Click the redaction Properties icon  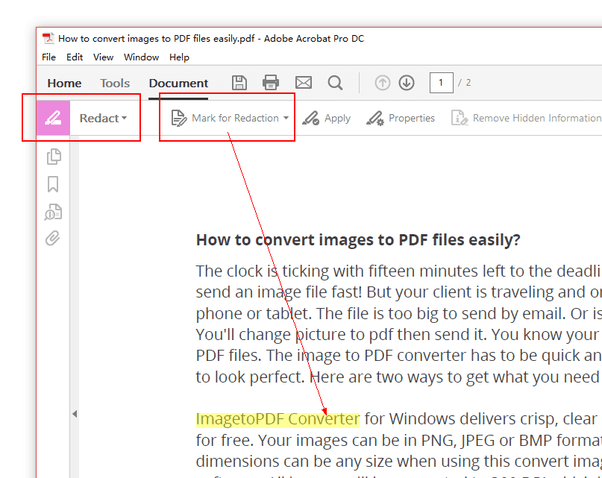click(x=375, y=118)
